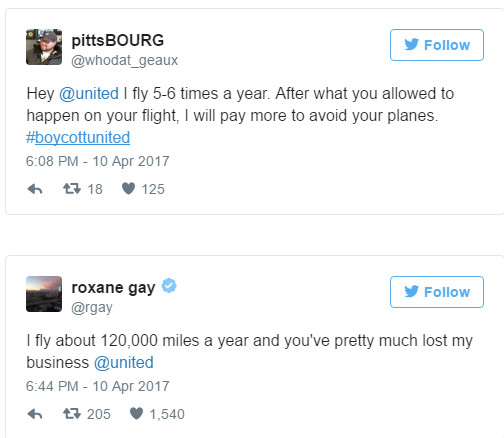
Task: Open pittsBOURG display name
Action: [118, 40]
